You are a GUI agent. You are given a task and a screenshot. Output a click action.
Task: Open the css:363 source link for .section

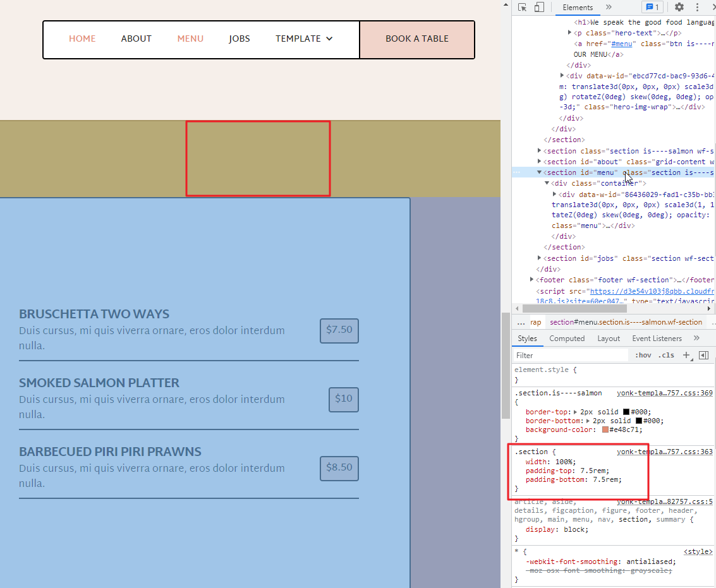coord(664,452)
